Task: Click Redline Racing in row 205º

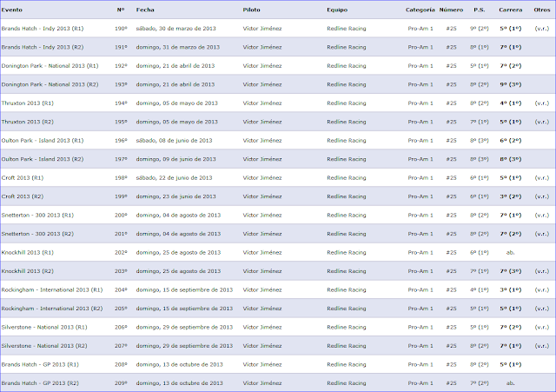Action: pyautogui.click(x=347, y=309)
